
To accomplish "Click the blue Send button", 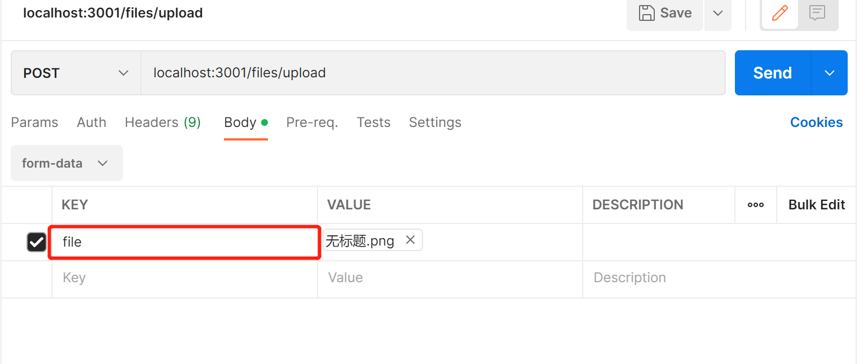I will pos(772,73).
